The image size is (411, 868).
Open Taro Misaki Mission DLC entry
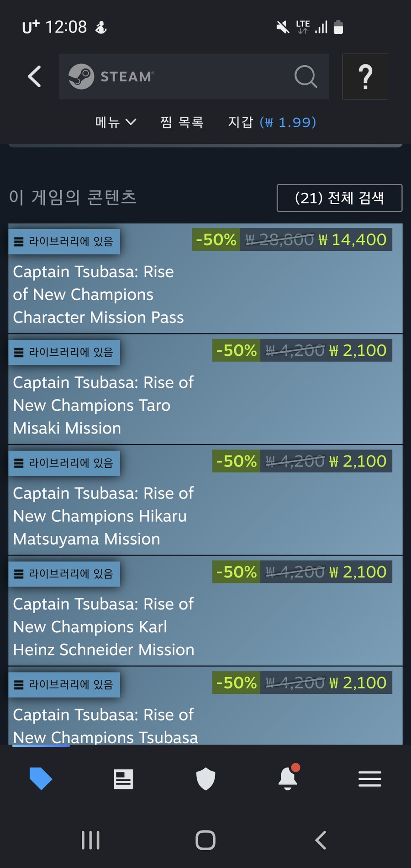click(103, 405)
